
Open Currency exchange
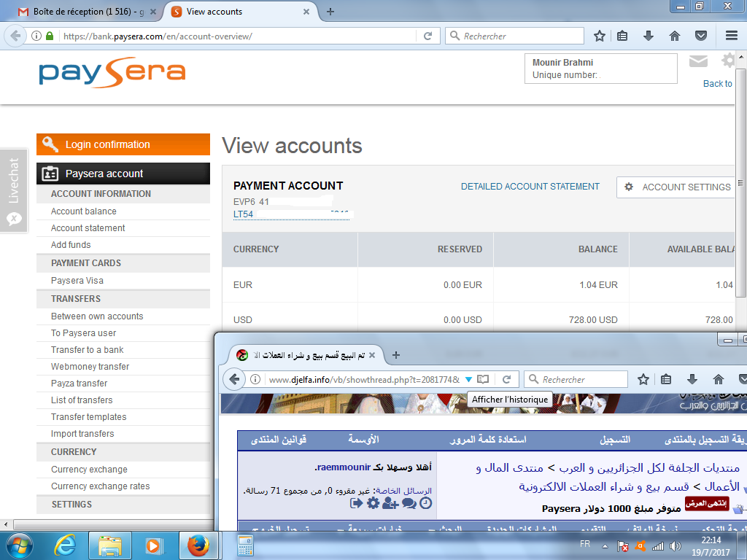click(x=89, y=469)
